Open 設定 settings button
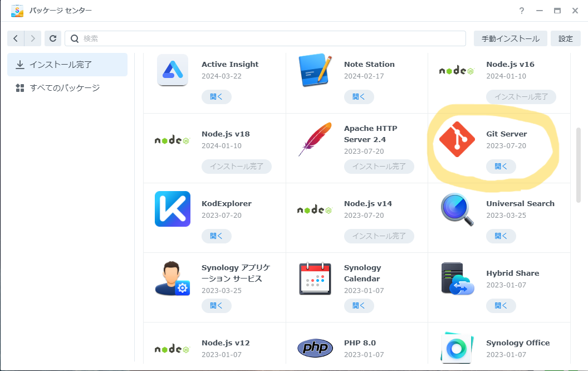588x371 pixels. pyautogui.click(x=566, y=38)
